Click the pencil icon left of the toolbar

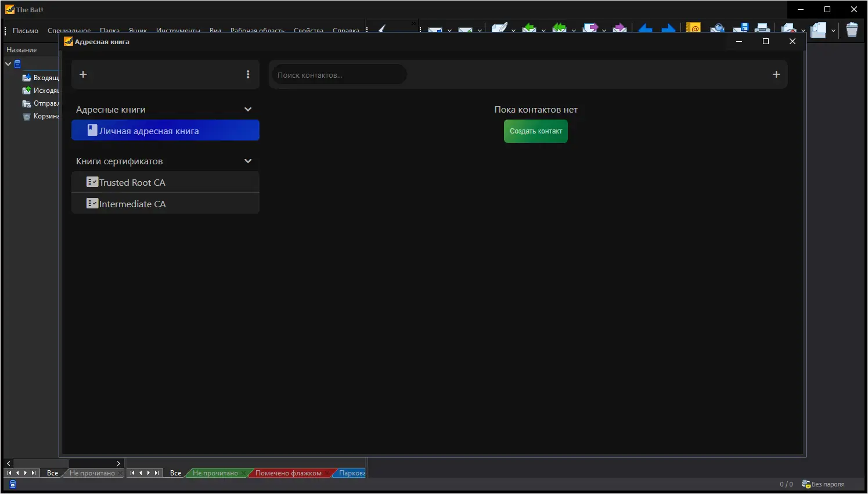(x=382, y=28)
